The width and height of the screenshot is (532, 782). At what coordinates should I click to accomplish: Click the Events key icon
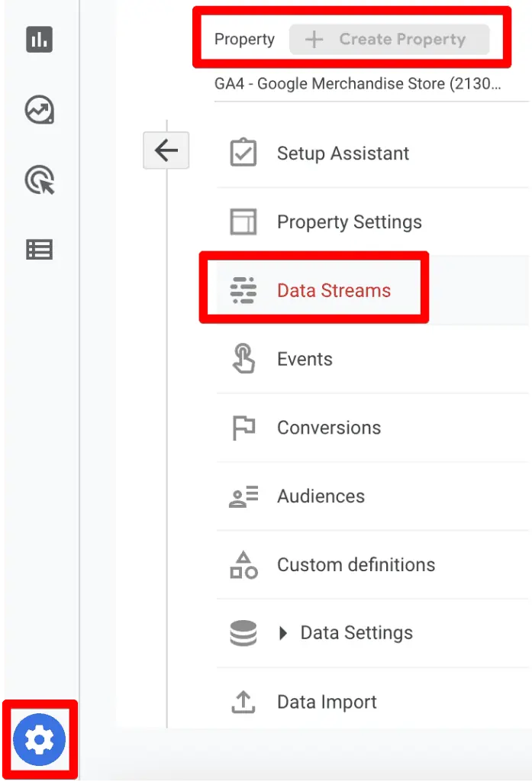click(x=243, y=359)
